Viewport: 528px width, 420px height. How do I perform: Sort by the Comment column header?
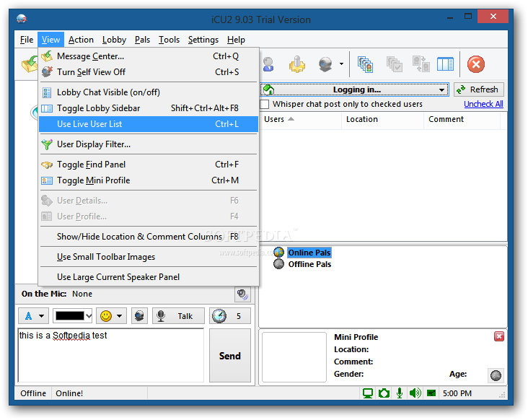pos(462,119)
